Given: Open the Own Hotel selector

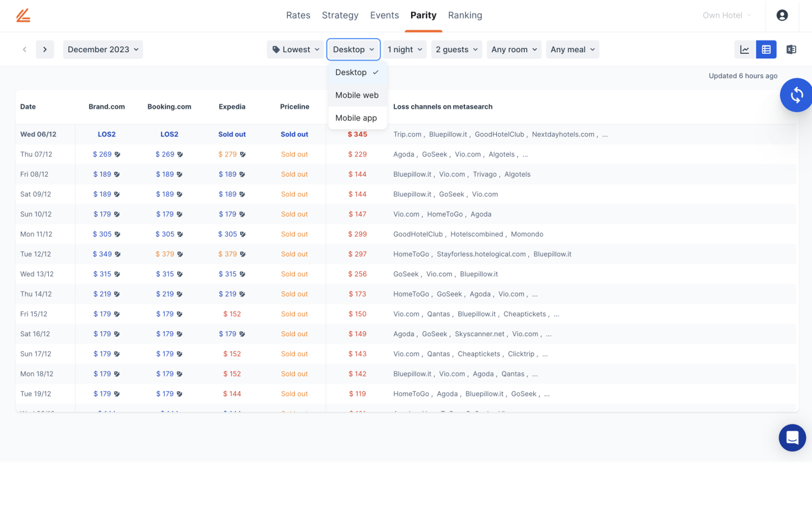Looking at the screenshot, I should coord(727,15).
